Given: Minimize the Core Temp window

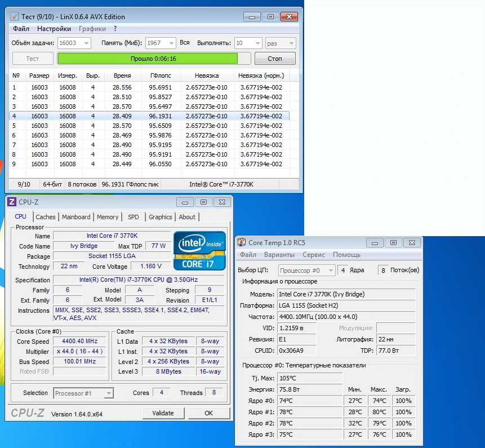Looking at the screenshot, I should (375, 243).
